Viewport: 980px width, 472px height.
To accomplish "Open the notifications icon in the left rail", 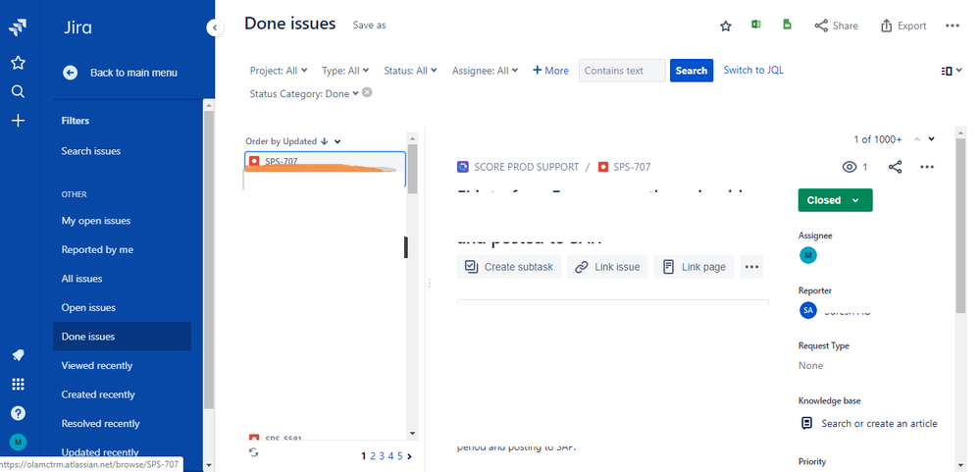I will 18,355.
